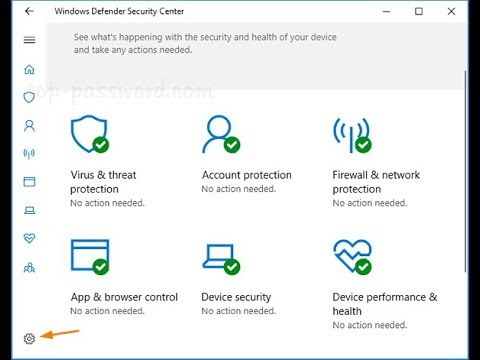The height and width of the screenshot is (360, 480).
Task: Click the vertical scrollbar on the right
Action: tap(465, 171)
